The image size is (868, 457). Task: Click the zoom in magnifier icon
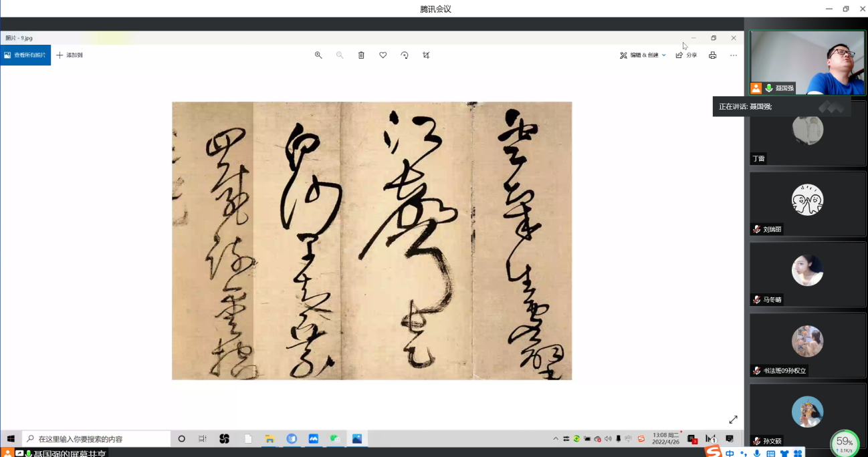tap(318, 55)
